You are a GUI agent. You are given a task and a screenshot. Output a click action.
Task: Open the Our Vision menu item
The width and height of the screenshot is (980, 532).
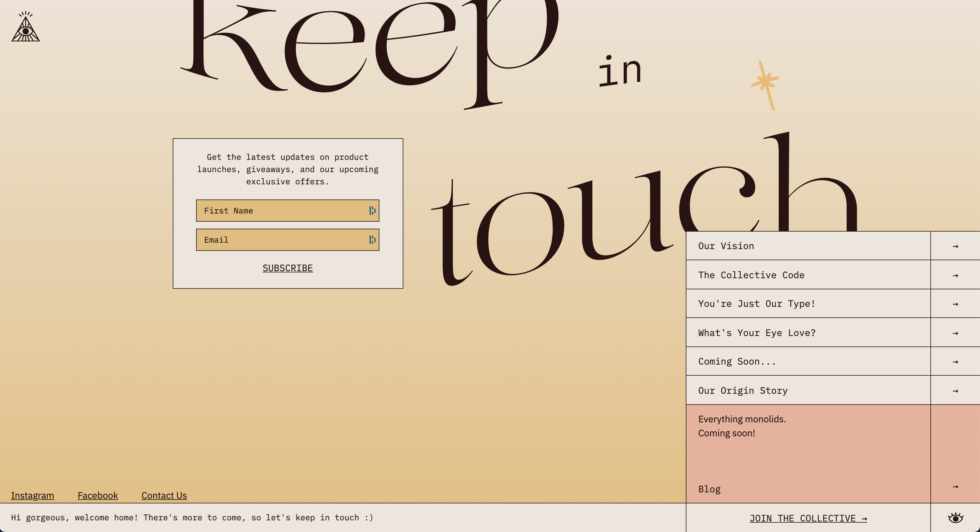(x=808, y=246)
